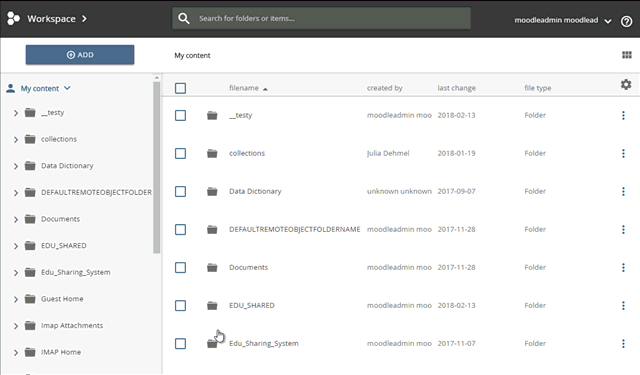Open the moodleadmin user menu dropdown

[608, 21]
